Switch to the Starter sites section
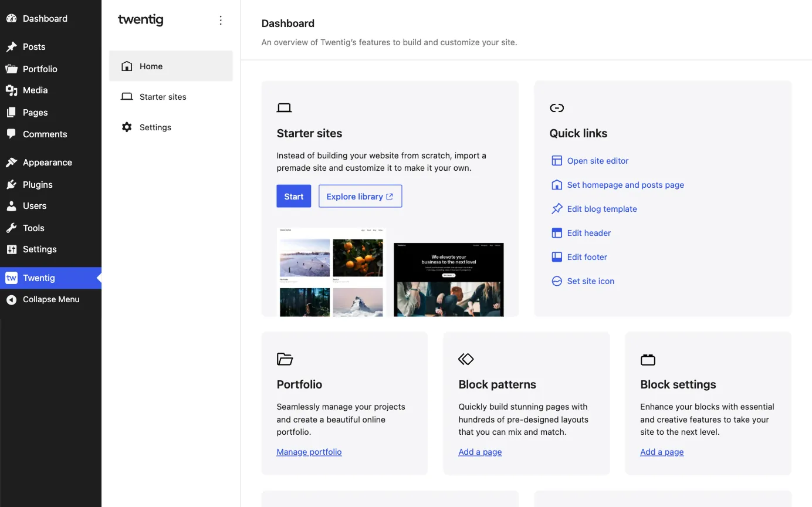812x507 pixels. click(x=162, y=97)
